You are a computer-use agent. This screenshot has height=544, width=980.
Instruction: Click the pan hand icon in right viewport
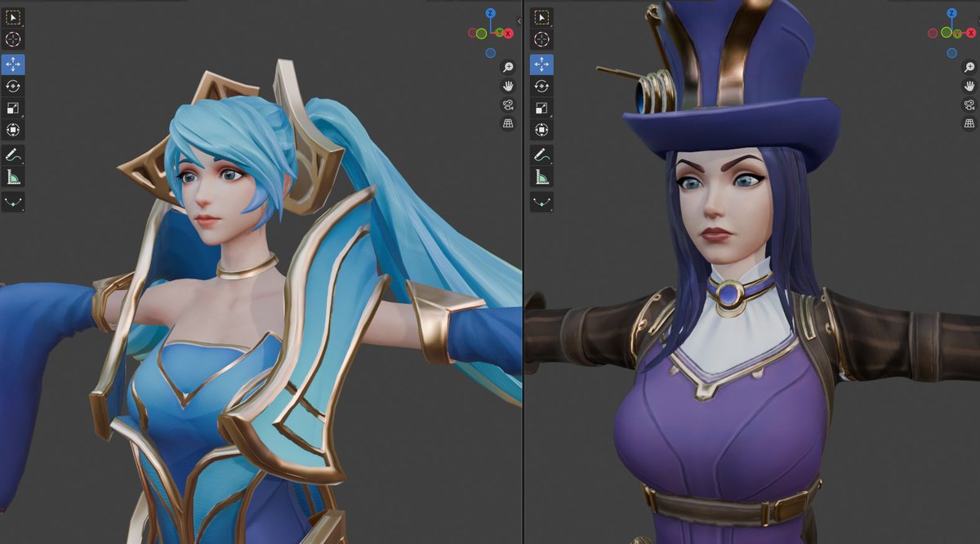[970, 86]
